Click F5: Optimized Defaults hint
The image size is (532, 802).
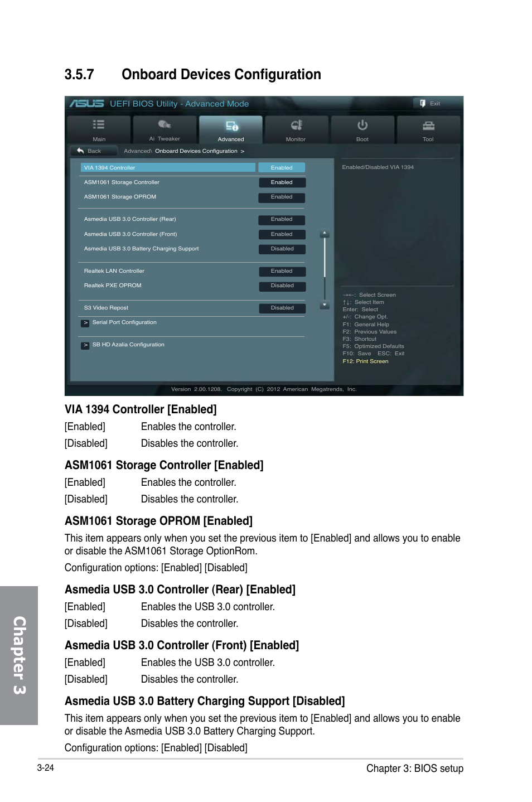point(373,346)
